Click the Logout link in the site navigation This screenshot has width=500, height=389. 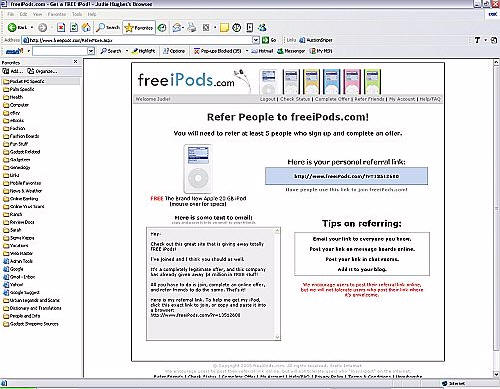click(268, 99)
